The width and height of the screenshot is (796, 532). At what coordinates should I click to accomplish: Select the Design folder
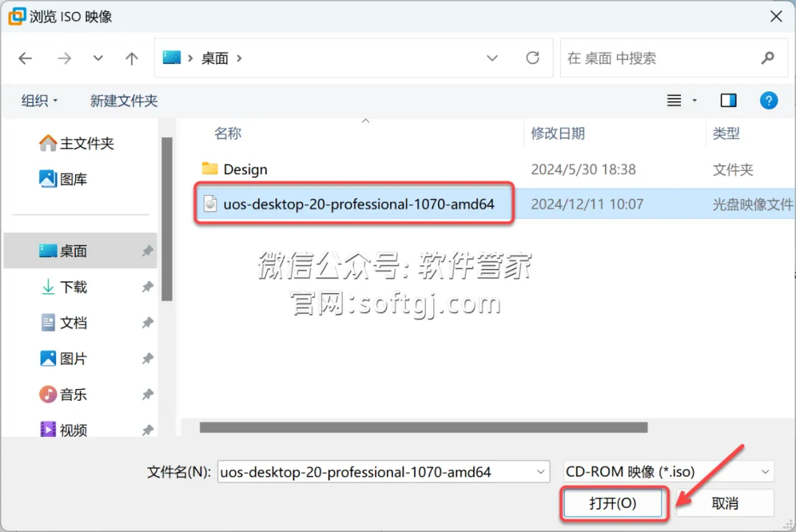[x=245, y=169]
